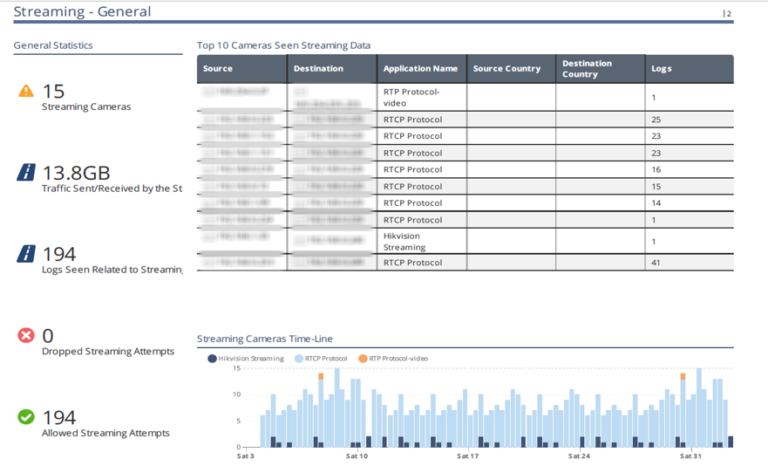Click the Logs cell showing 14

pyautogui.click(x=690, y=203)
